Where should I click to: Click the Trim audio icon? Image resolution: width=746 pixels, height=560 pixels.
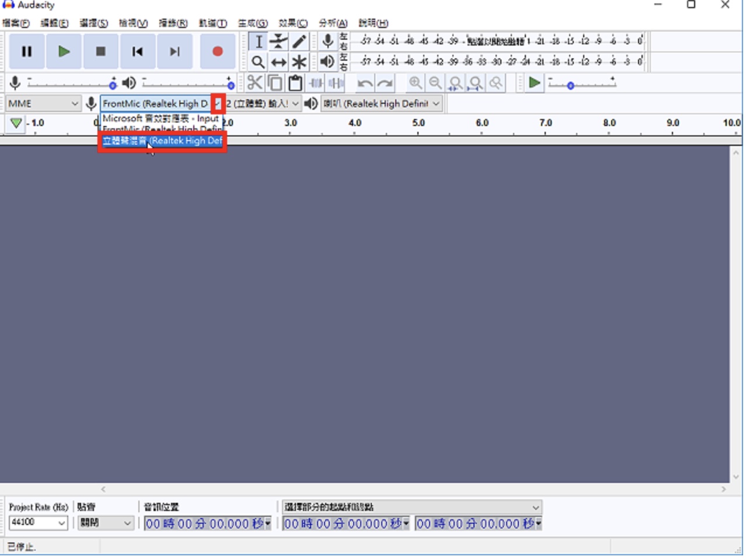(316, 83)
